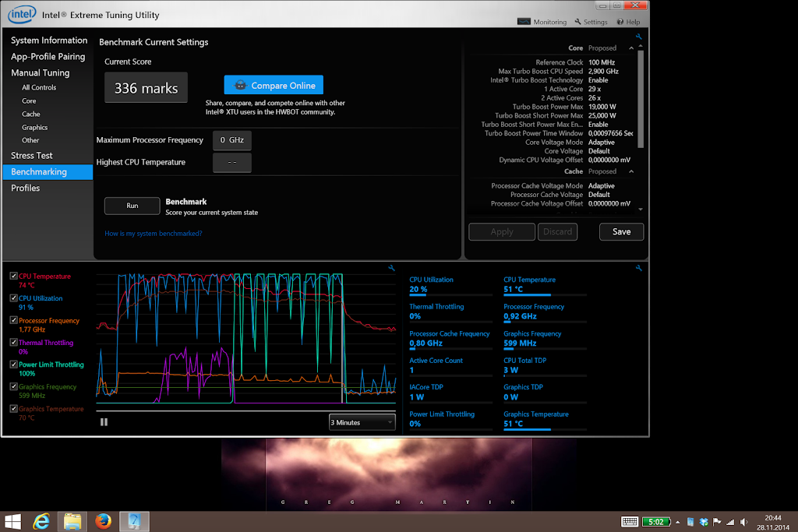Click Max Turbo Boost CPU Speed value

[604, 71]
